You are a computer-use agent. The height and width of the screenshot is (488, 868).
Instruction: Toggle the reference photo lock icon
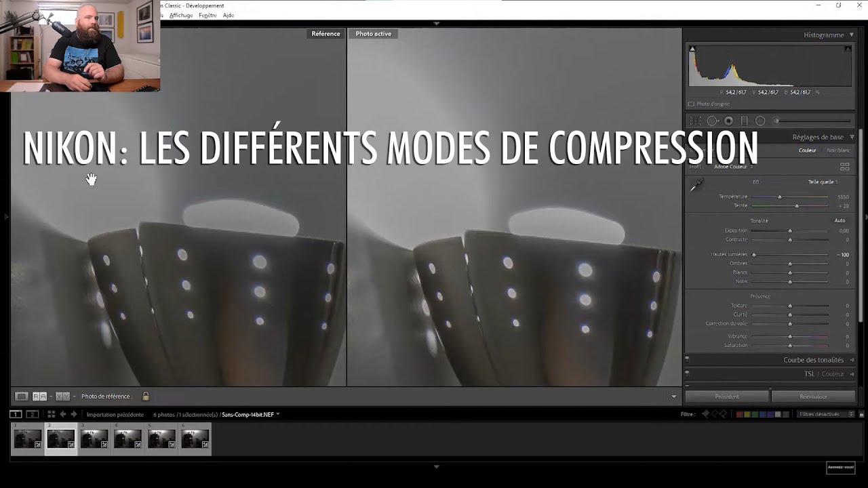145,396
